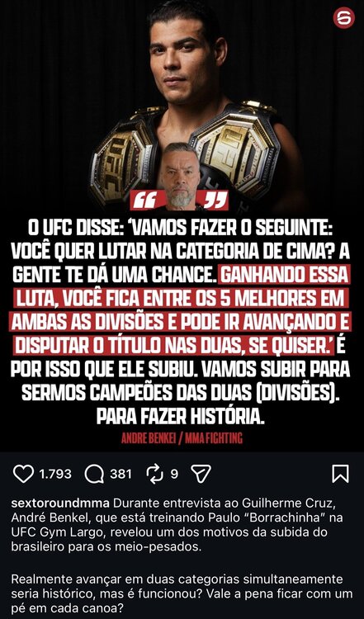
Task: Tap the red Sexto Round logo
Action: coord(343,18)
